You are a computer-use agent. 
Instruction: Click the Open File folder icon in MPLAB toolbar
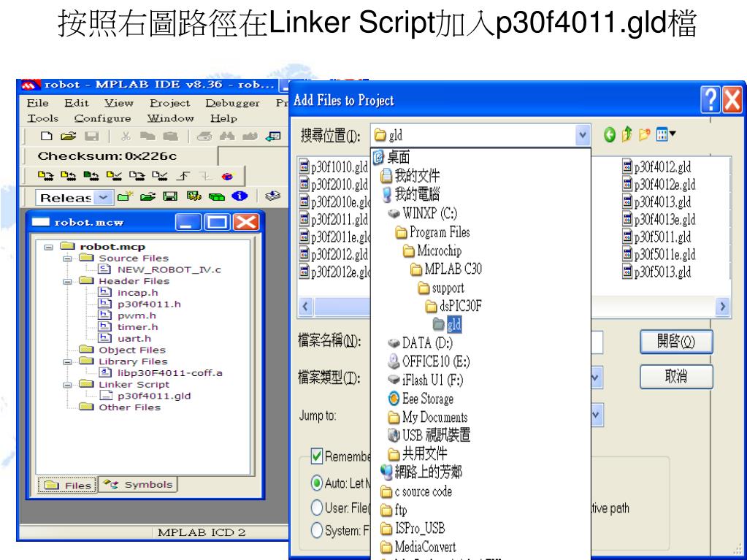[x=68, y=137]
